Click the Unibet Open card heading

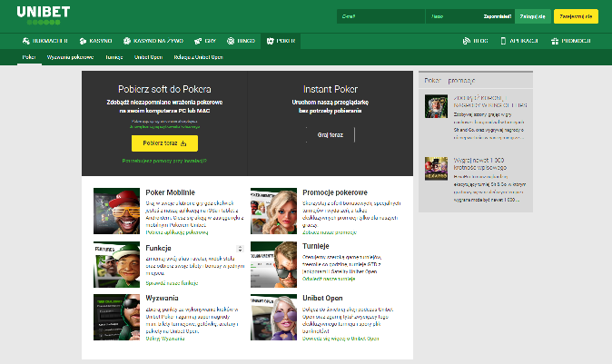point(322,298)
